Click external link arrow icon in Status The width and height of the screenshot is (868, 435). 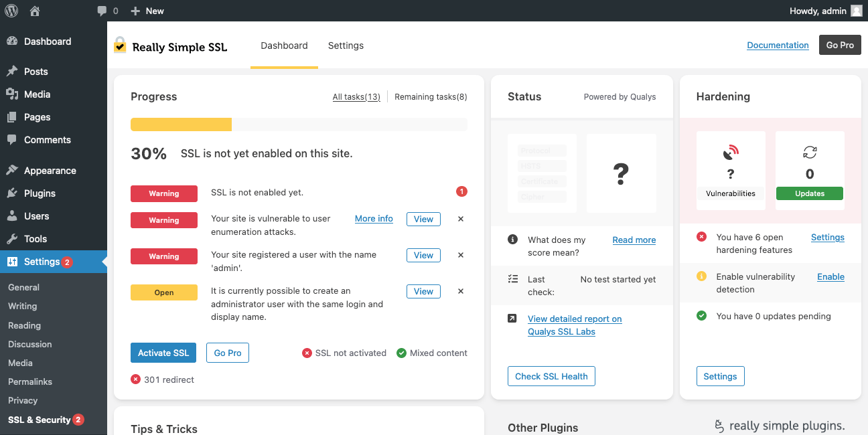coord(512,319)
